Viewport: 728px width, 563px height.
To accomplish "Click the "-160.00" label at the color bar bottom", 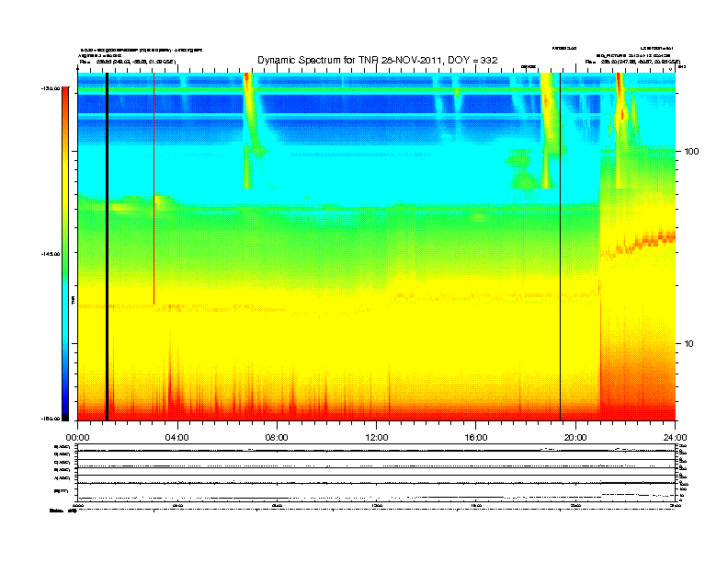I will pos(51,419).
